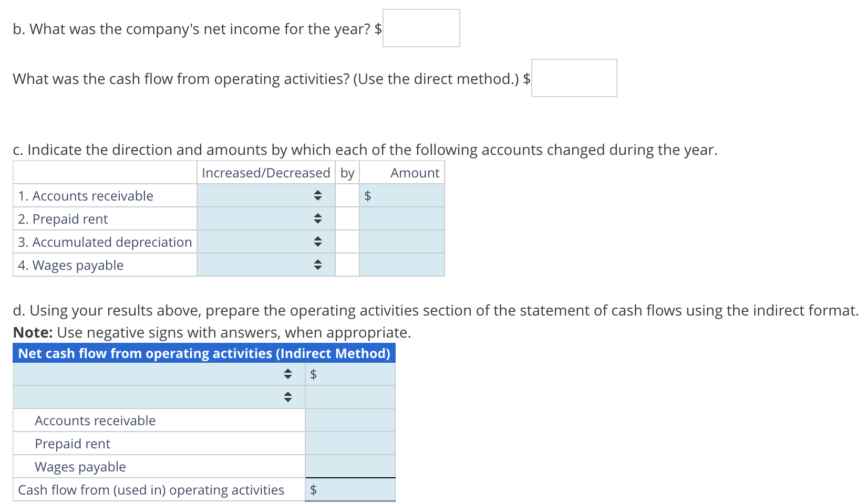Open the second dropdown in the Indirect Method table
This screenshot has height=504, width=867.
[158, 397]
